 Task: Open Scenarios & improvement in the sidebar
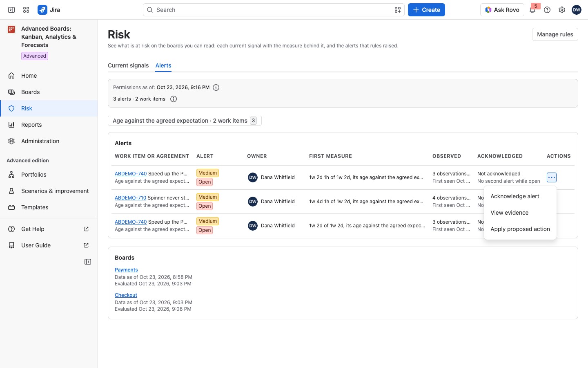(49, 191)
